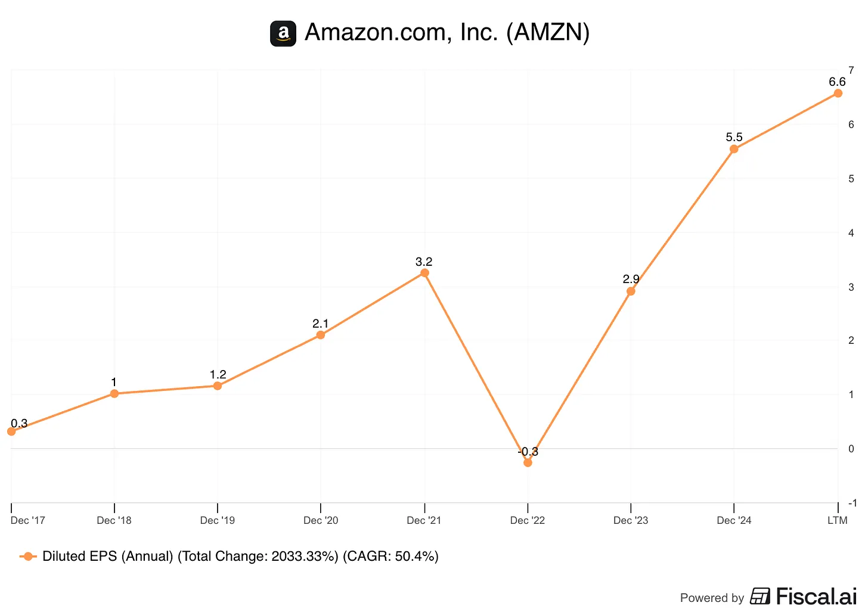The height and width of the screenshot is (615, 868).
Task: Open the Fiscal.ai wordmark link
Action: click(x=816, y=596)
